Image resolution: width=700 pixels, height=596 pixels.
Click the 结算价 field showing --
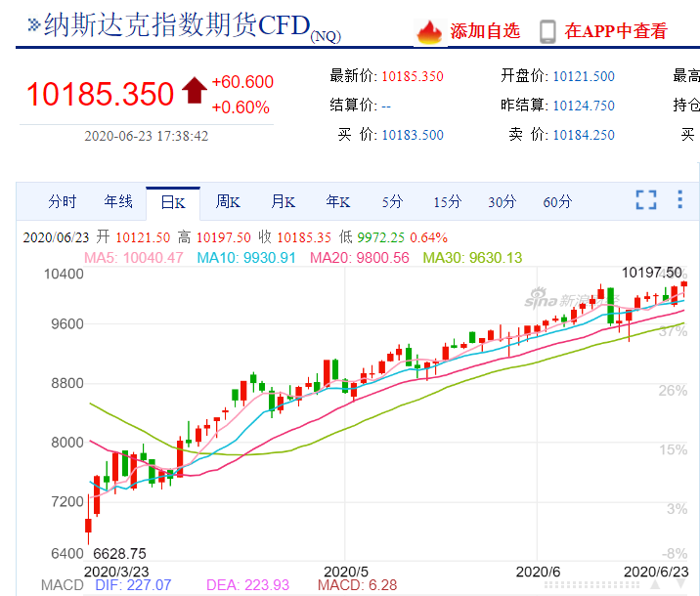(x=361, y=106)
